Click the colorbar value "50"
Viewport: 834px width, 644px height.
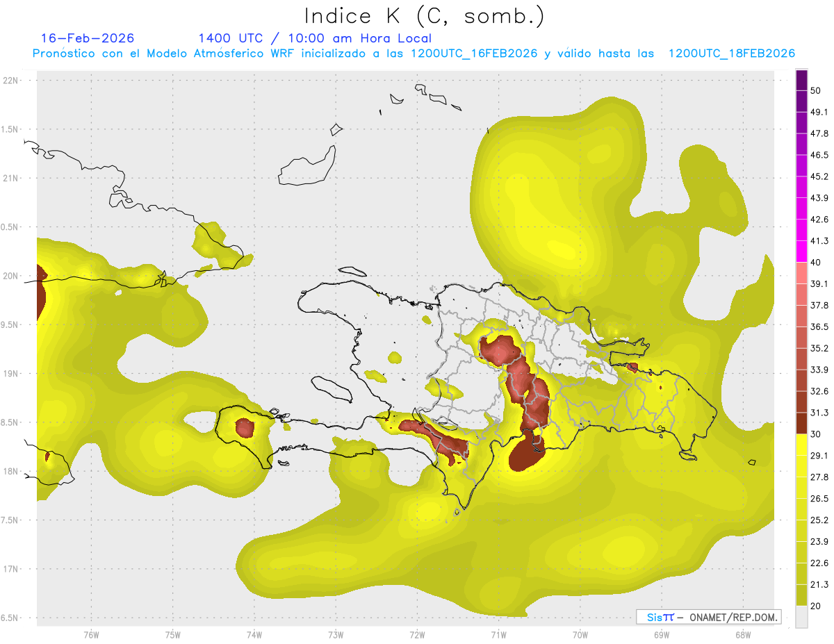(816, 91)
